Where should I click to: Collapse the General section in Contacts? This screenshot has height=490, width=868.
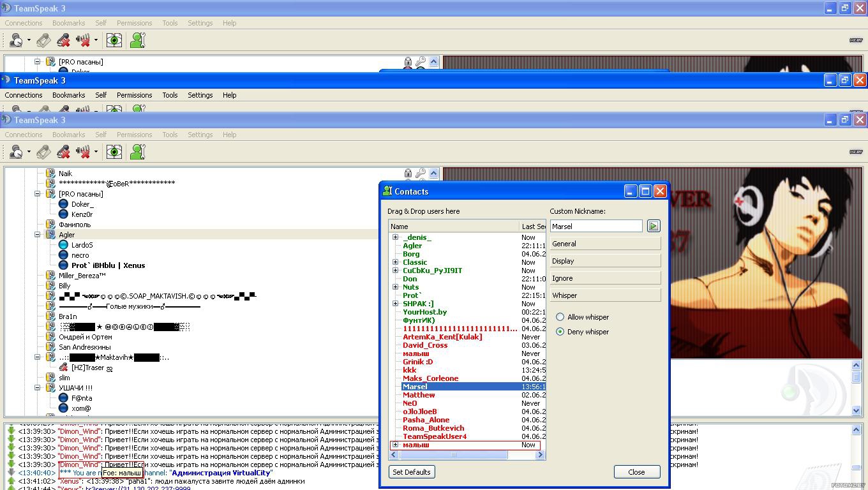pos(605,244)
